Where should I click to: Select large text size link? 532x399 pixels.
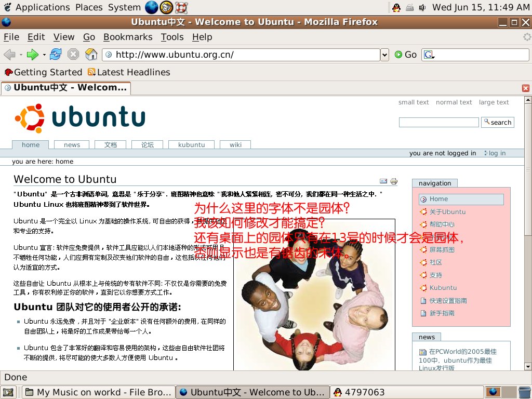494,102
